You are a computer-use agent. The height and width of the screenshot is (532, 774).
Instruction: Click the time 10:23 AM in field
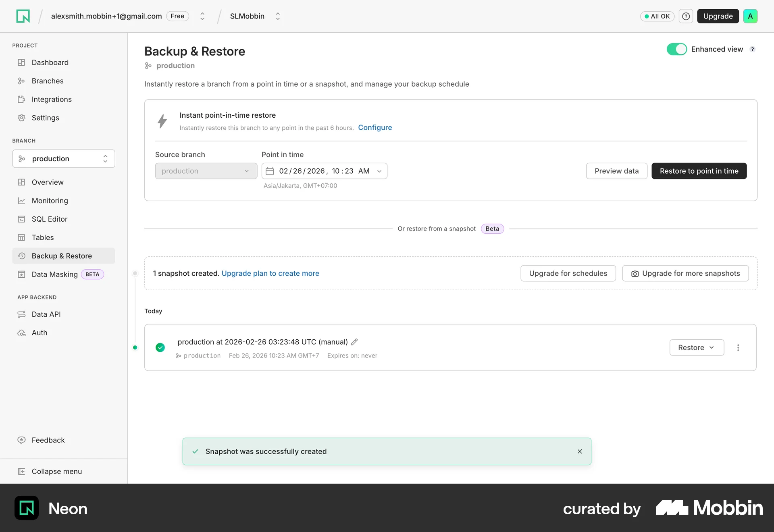pos(350,171)
